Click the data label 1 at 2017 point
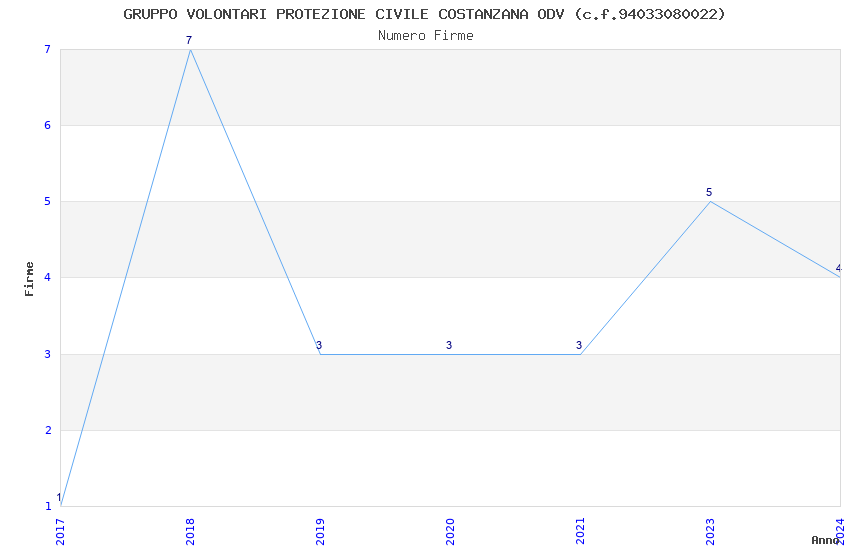This screenshot has height=550, width=850. pos(59,497)
